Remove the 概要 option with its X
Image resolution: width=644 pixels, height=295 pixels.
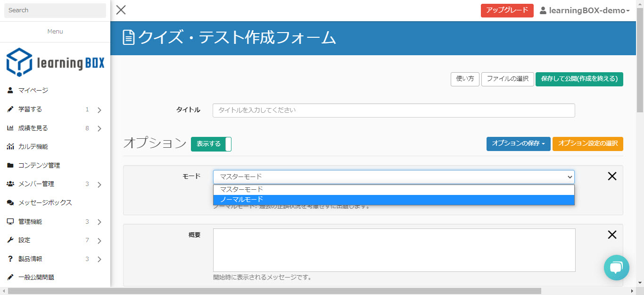click(612, 235)
